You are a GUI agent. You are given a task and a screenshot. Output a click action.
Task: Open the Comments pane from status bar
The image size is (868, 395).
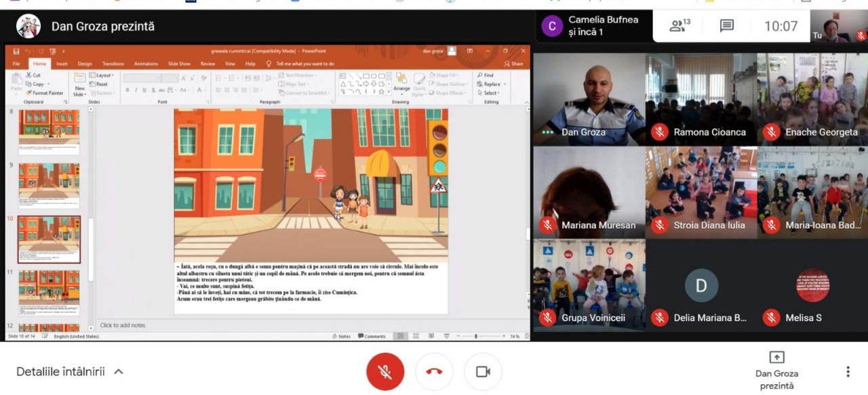click(372, 336)
